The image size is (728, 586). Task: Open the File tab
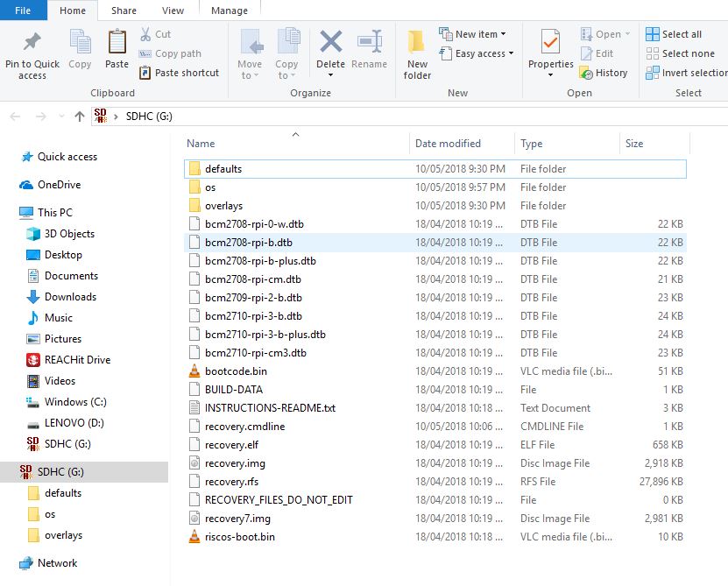[23, 11]
